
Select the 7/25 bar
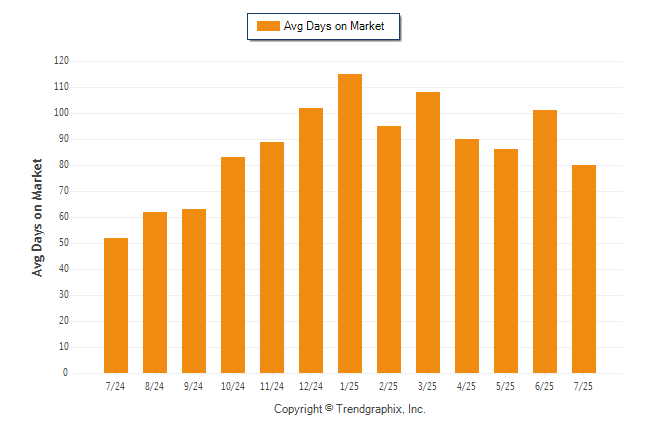[x=584, y=269]
